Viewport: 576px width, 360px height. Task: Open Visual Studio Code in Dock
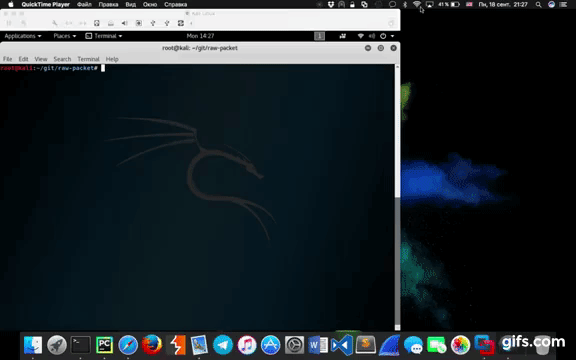tap(342, 345)
